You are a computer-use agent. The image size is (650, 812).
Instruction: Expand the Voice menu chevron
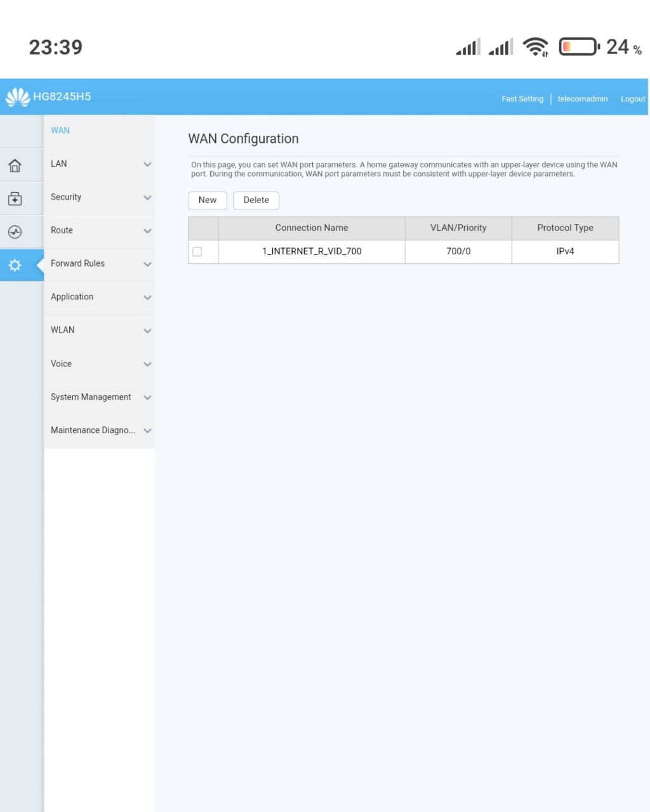coord(147,364)
